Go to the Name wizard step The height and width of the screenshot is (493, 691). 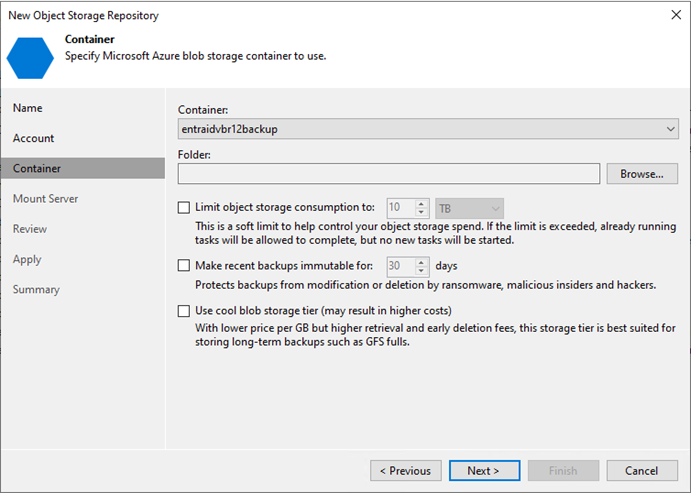28,108
